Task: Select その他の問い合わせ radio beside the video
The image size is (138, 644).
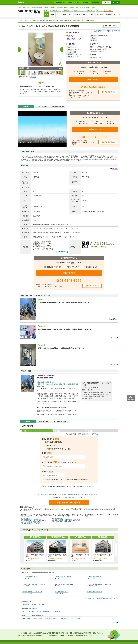Action: pos(105,122)
